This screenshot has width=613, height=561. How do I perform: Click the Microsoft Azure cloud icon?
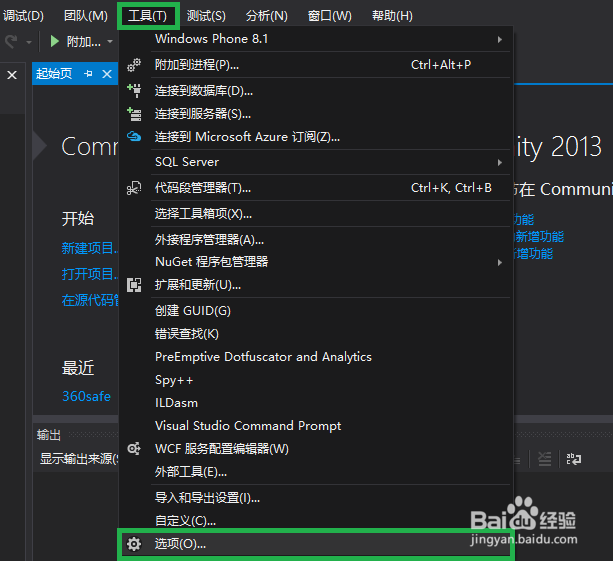[x=134, y=136]
